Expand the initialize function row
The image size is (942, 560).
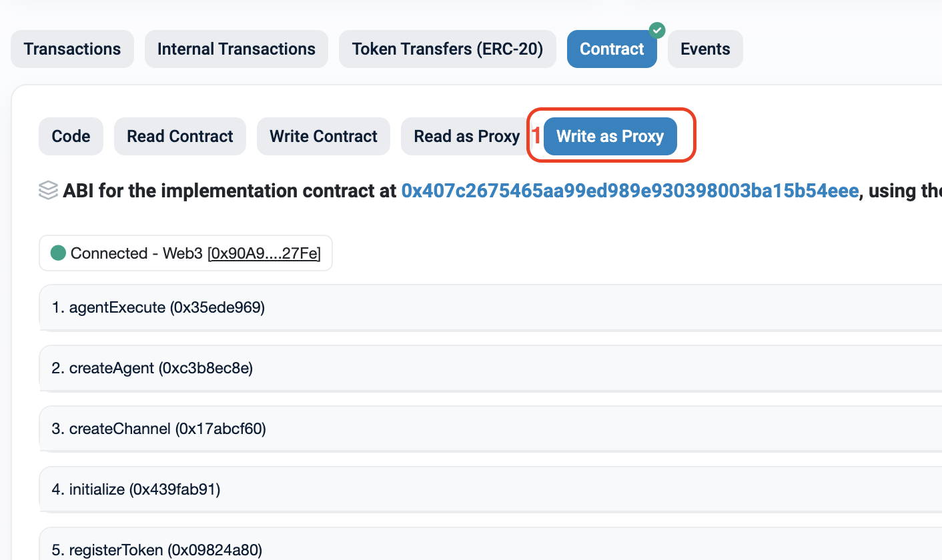[136, 489]
